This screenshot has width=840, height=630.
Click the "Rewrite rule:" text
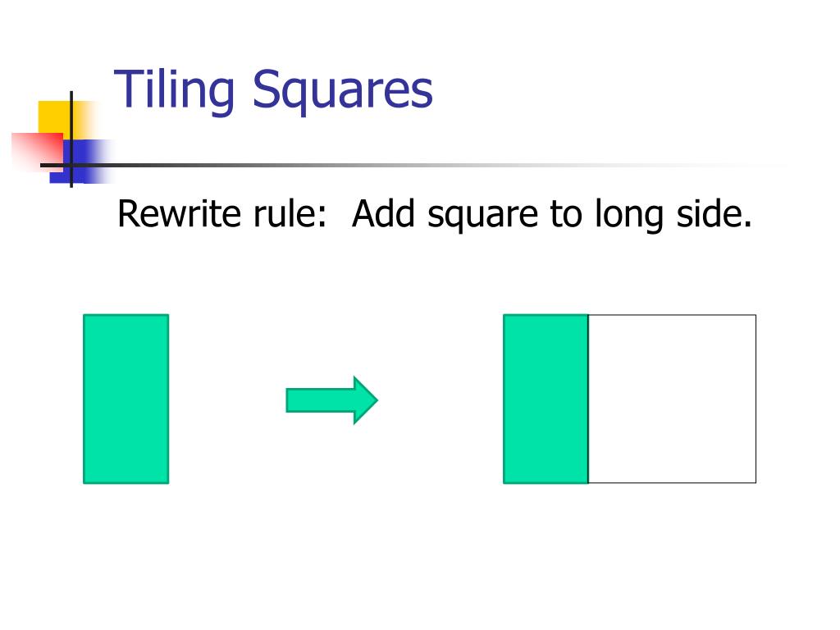[x=221, y=214]
